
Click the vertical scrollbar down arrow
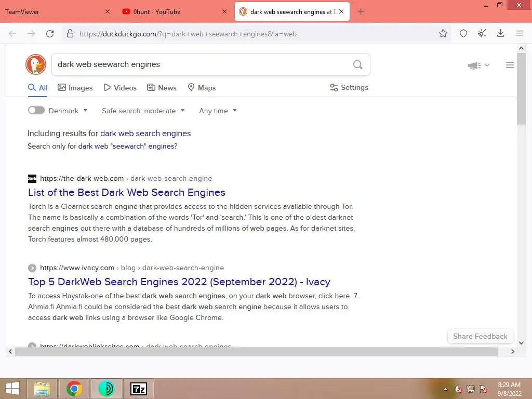click(521, 343)
